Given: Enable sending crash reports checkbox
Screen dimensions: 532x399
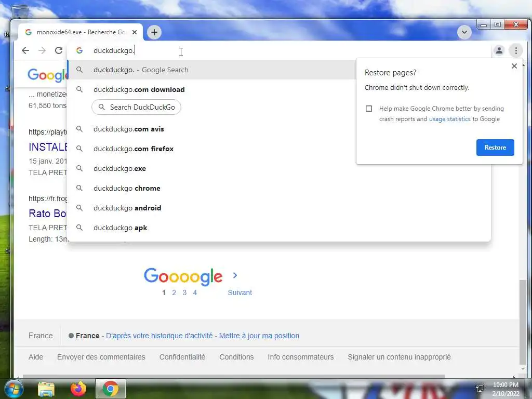Looking at the screenshot, I should (x=369, y=109).
